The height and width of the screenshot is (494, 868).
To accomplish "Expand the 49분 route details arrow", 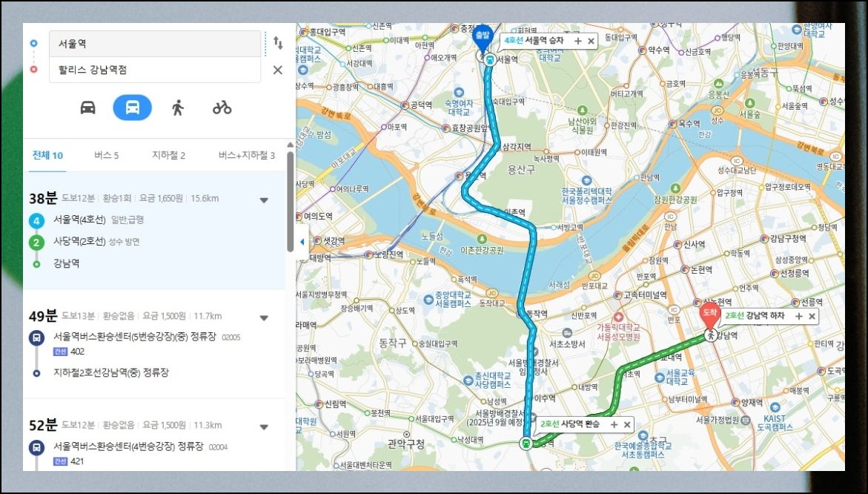I will (264, 318).
